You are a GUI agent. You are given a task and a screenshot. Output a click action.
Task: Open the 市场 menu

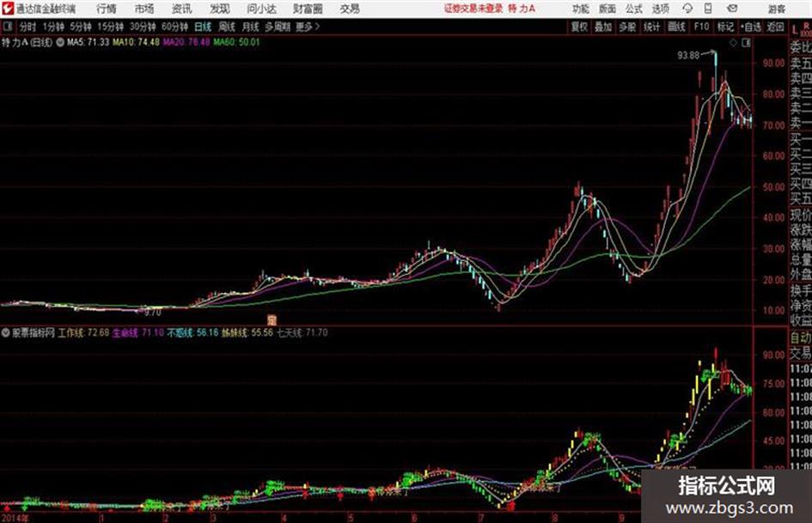tap(144, 9)
